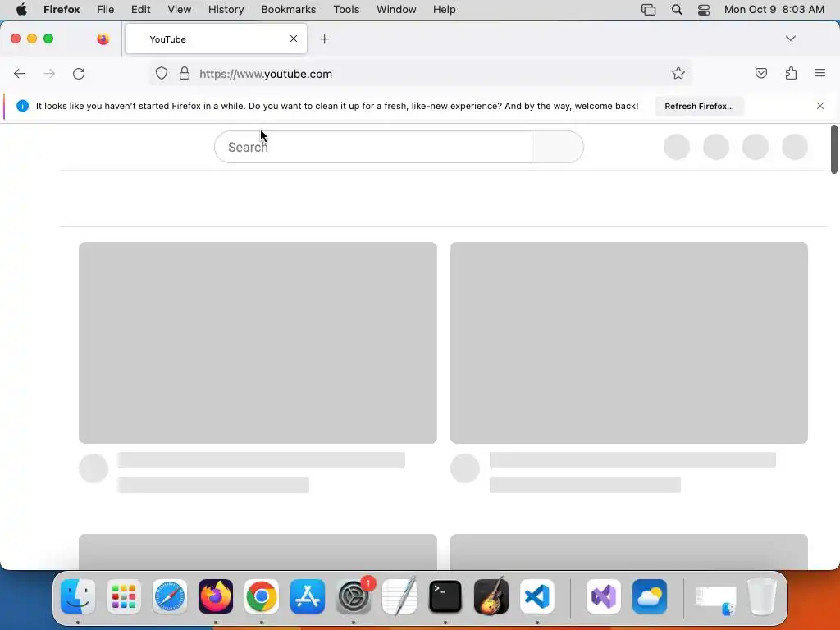Open Control Center in menu bar

click(703, 10)
